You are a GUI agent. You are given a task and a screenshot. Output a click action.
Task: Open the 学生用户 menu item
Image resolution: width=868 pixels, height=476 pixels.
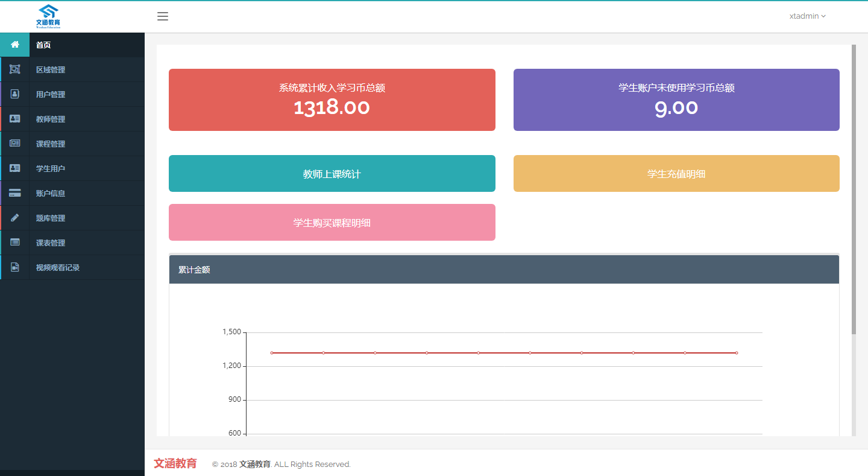pyautogui.click(x=72, y=168)
